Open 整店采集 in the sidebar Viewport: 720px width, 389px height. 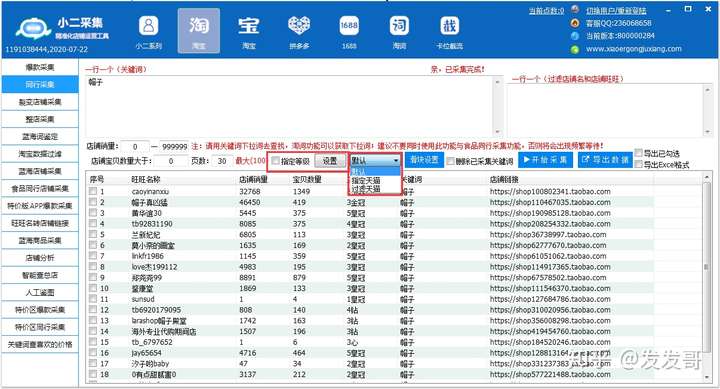40,119
